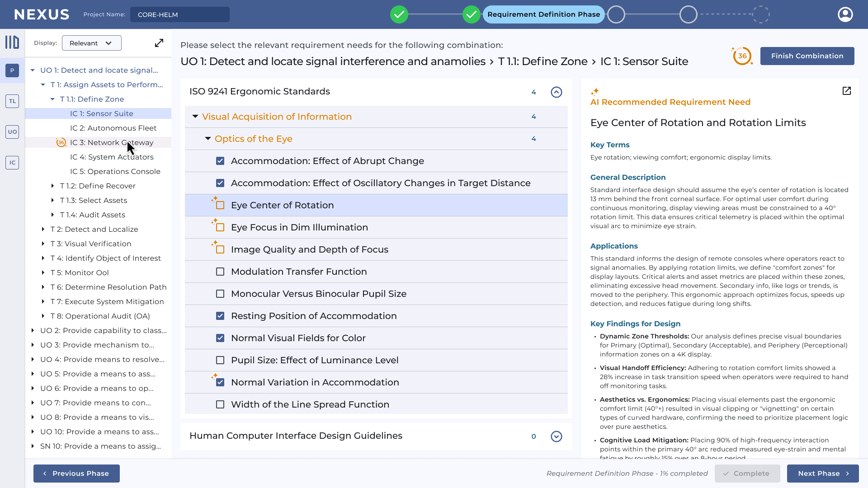This screenshot has width=868, height=488.
Task: Expand the tree panel with arrows icon
Action: click(x=159, y=43)
